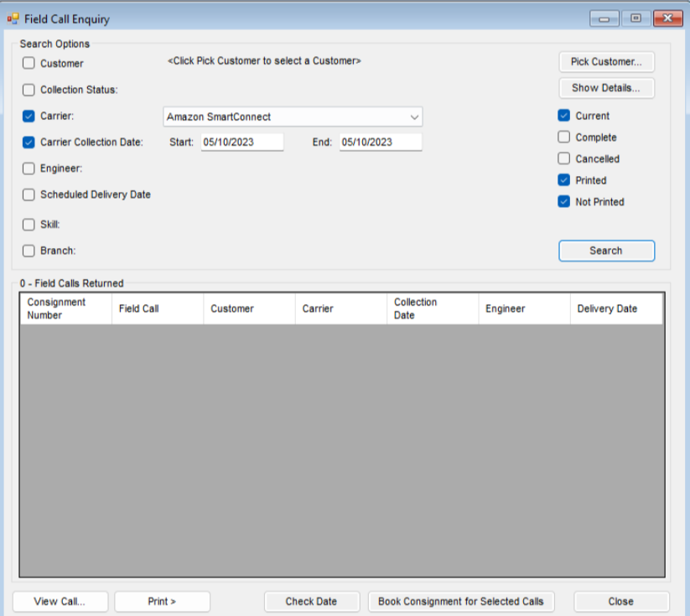
Task: Click the Pick Customer... button
Action: (x=606, y=62)
